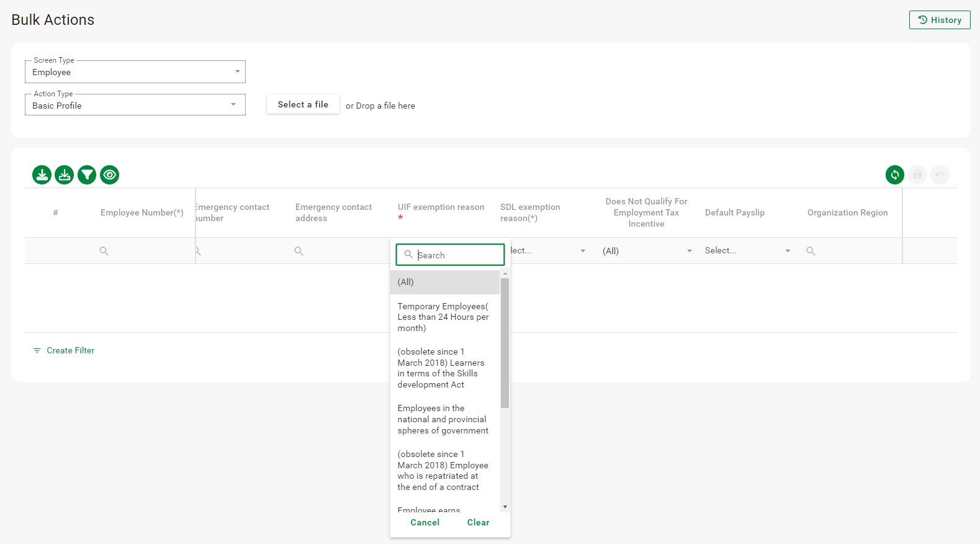Image resolution: width=980 pixels, height=544 pixels.
Task: Click the first green download icon
Action: pos(42,175)
